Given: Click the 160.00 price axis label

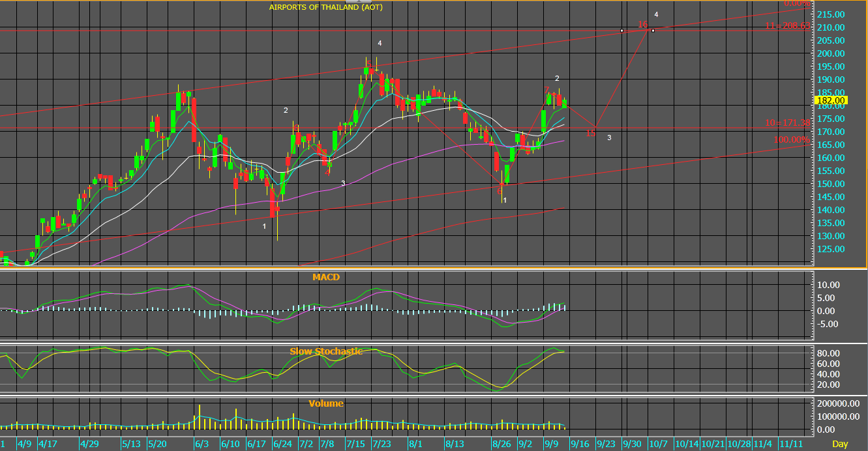Looking at the screenshot, I should pyautogui.click(x=831, y=158).
